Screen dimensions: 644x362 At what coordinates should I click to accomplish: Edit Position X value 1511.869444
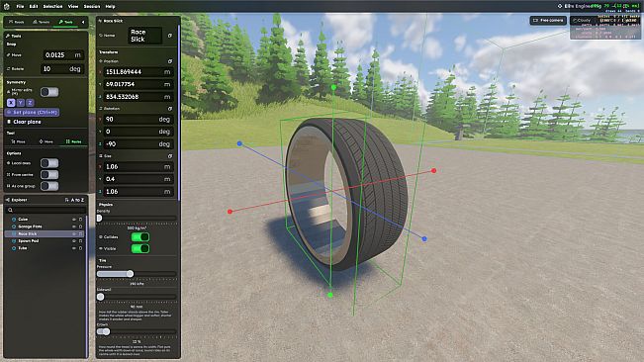pos(138,72)
